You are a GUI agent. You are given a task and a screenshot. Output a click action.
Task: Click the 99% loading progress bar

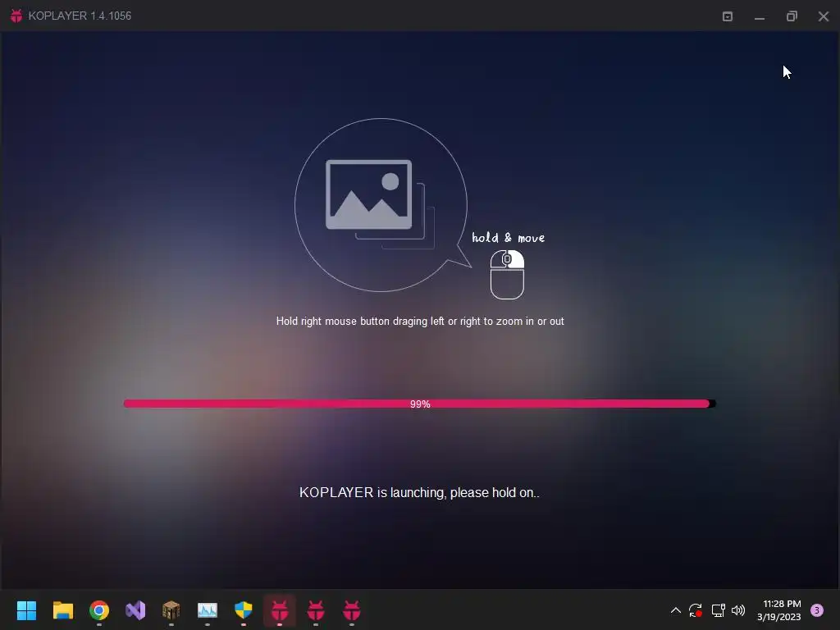(419, 404)
